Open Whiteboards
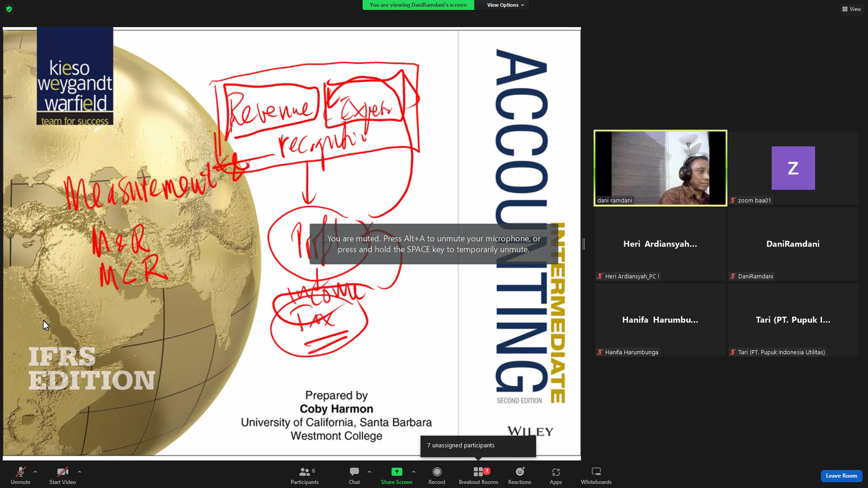Screen dimensions: 868x488 tap(596, 475)
